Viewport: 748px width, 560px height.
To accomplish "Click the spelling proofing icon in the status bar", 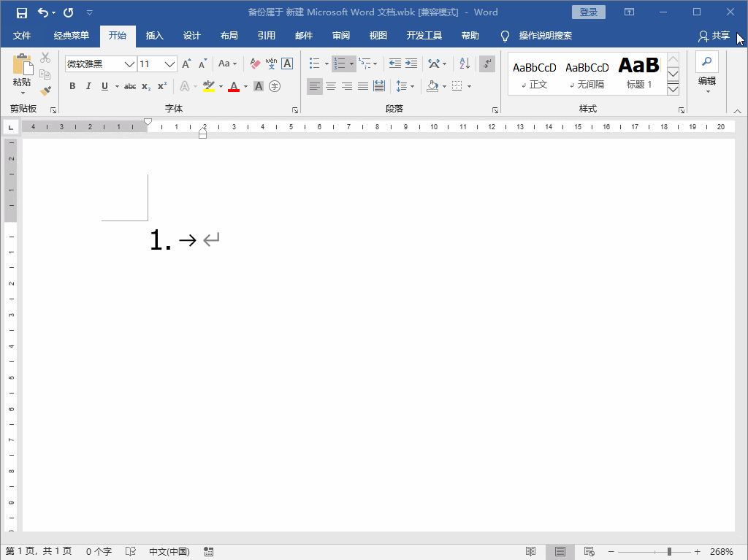I will click(131, 552).
